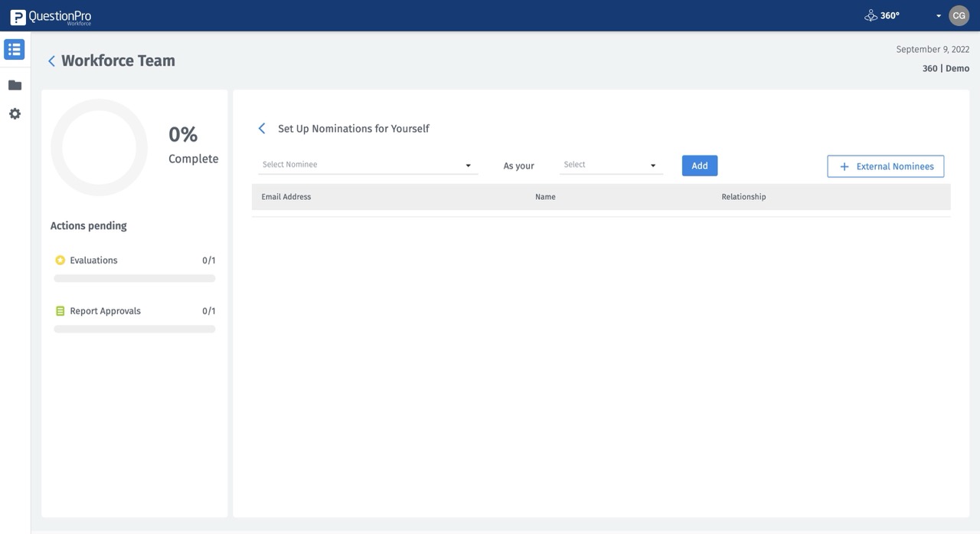
Task: Click the back arrow beside Set Up Nominations
Action: (x=261, y=128)
